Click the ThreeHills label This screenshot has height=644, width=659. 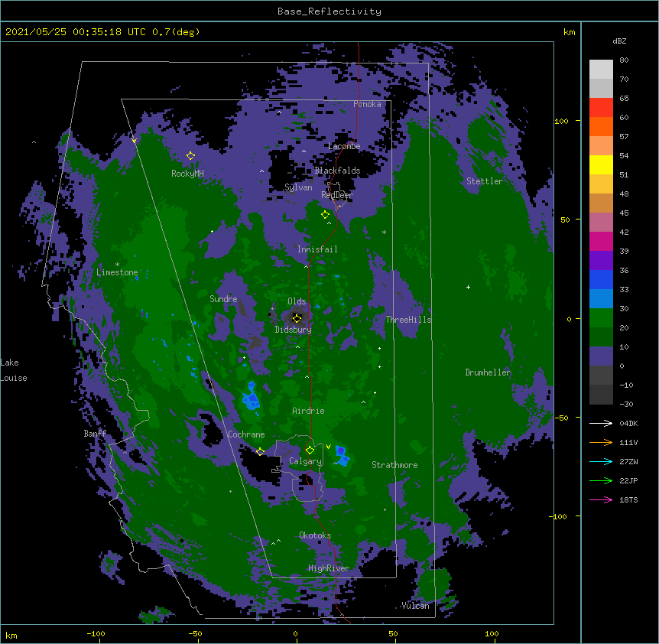409,320
